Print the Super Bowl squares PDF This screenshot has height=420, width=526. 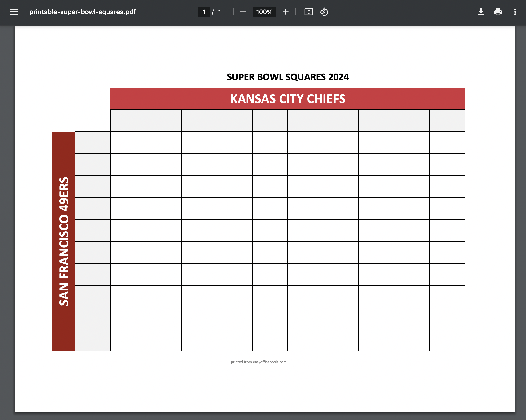click(498, 12)
